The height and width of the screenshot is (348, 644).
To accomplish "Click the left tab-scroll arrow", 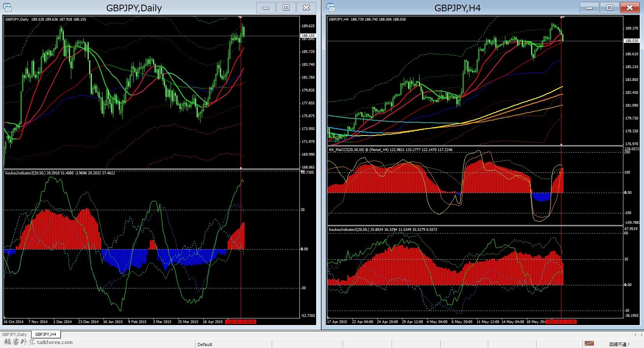I will pyautogui.click(x=635, y=334).
